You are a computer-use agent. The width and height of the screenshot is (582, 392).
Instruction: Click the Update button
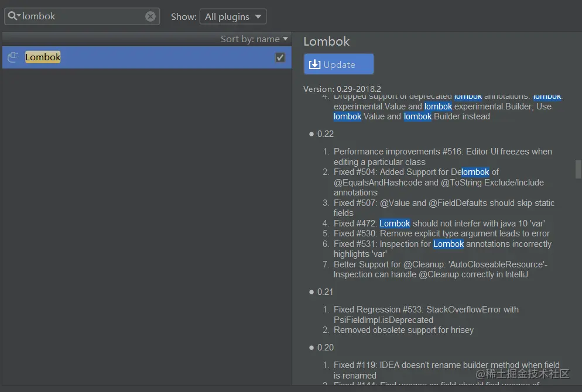[338, 64]
